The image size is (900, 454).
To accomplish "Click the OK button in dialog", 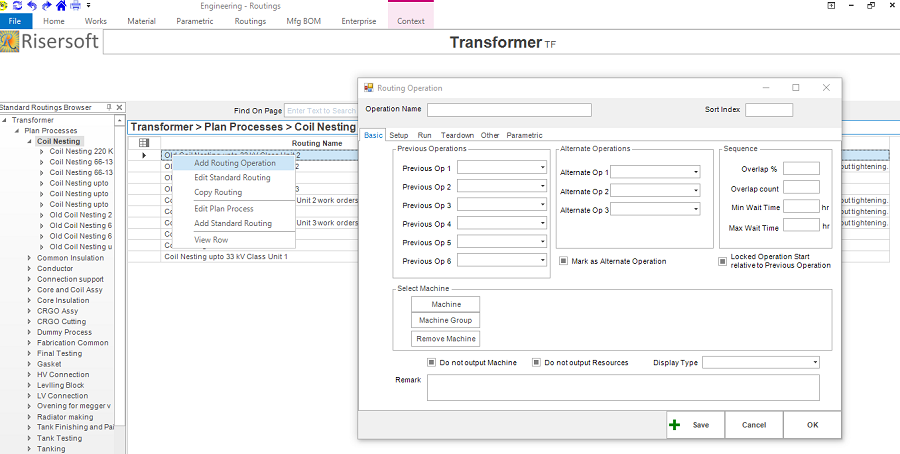I will (x=812, y=425).
